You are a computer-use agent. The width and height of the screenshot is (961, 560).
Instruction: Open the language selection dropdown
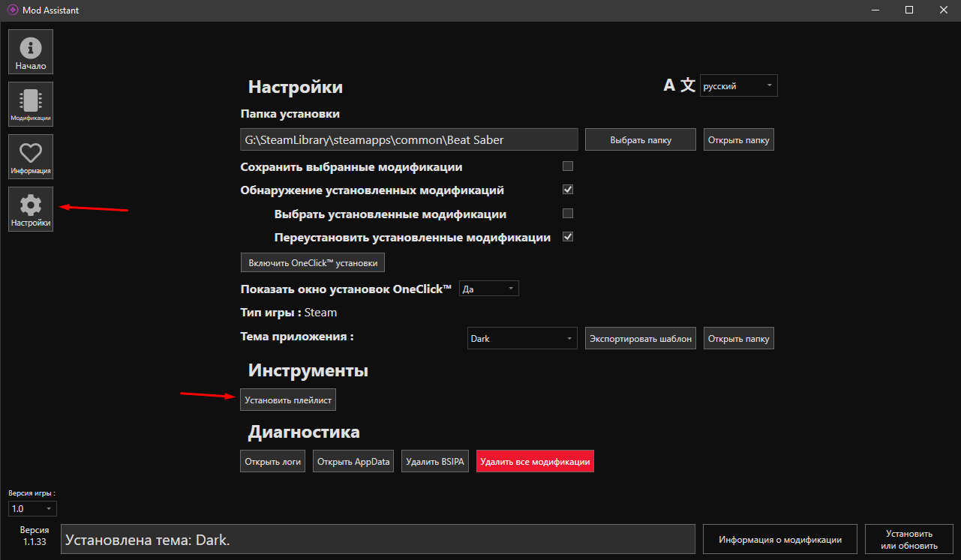tap(738, 85)
